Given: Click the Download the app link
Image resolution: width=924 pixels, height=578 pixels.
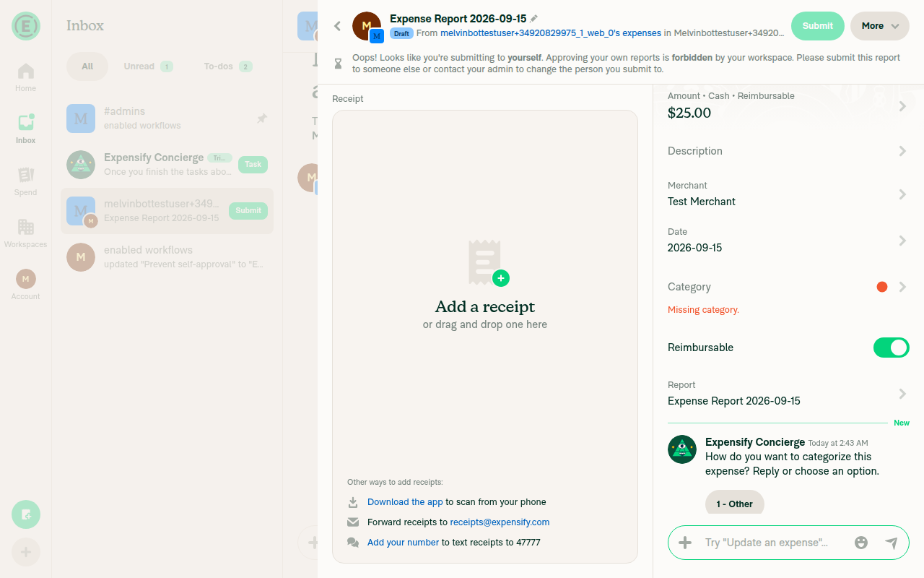Looking at the screenshot, I should point(405,502).
